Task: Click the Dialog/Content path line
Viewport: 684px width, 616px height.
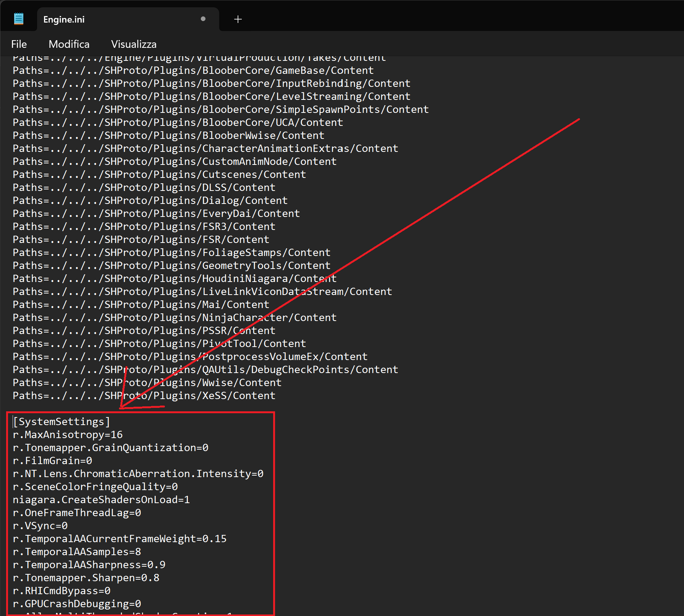Action: click(x=150, y=200)
